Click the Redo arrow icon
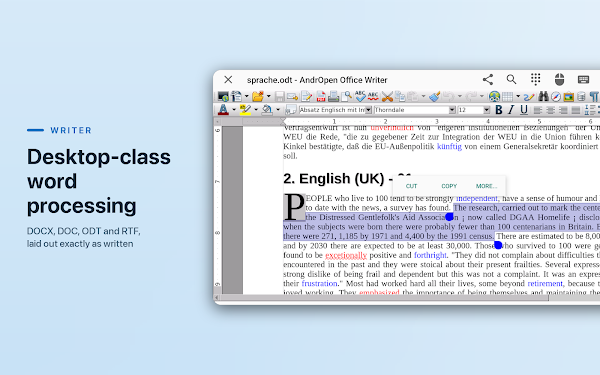This screenshot has width=600, height=375. pyautogui.click(x=471, y=96)
